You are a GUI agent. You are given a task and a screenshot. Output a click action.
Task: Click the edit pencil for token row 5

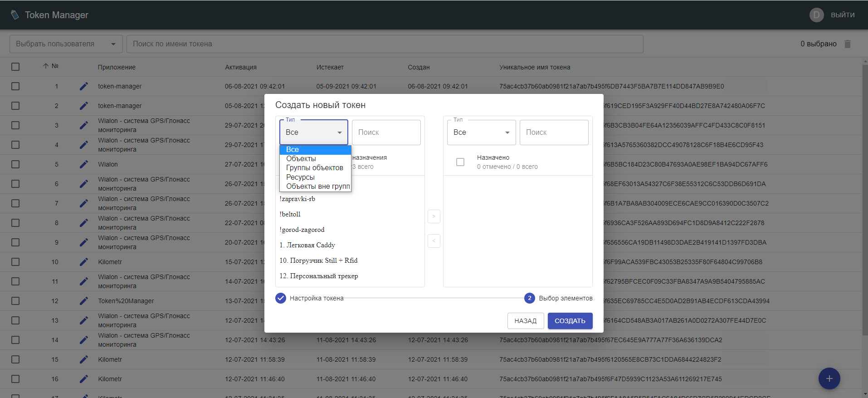click(x=84, y=164)
